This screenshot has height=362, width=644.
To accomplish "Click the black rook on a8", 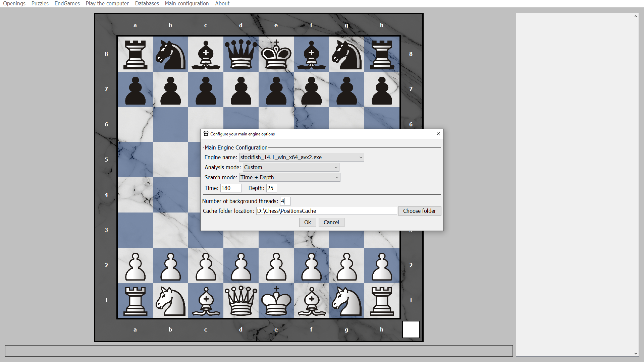I will 135,54.
